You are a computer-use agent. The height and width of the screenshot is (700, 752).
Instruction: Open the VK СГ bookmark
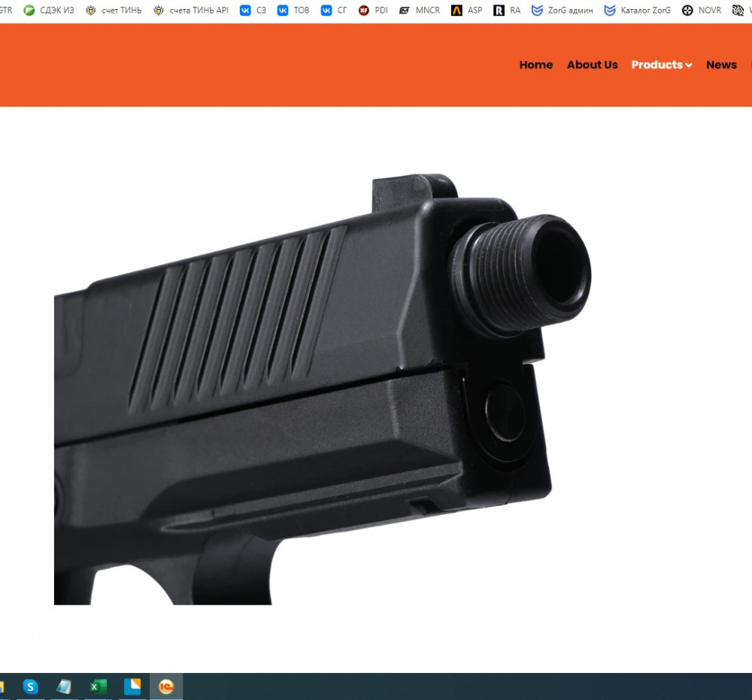point(334,11)
